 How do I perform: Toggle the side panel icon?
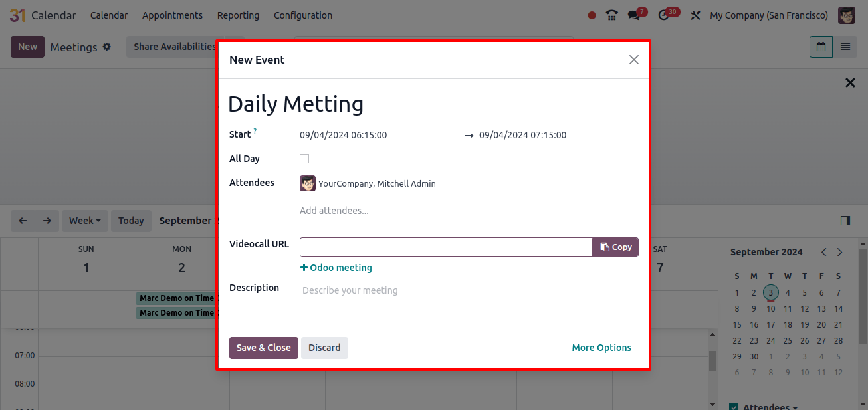845,221
